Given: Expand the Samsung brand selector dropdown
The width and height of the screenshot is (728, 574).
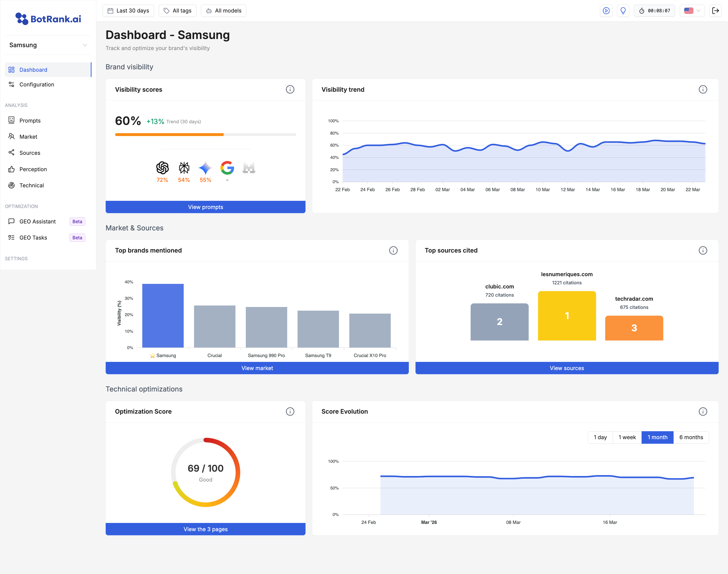Looking at the screenshot, I should pyautogui.click(x=48, y=45).
